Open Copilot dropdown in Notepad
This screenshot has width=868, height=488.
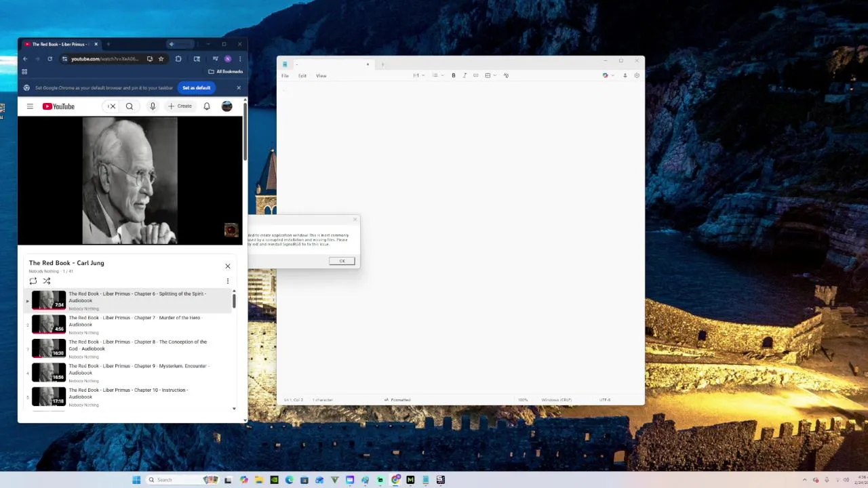(608, 75)
